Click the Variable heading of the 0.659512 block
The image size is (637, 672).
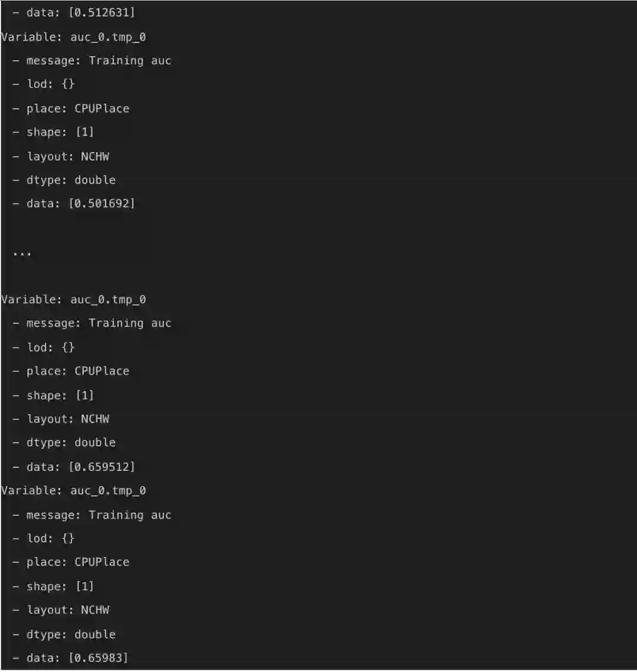coord(74,300)
